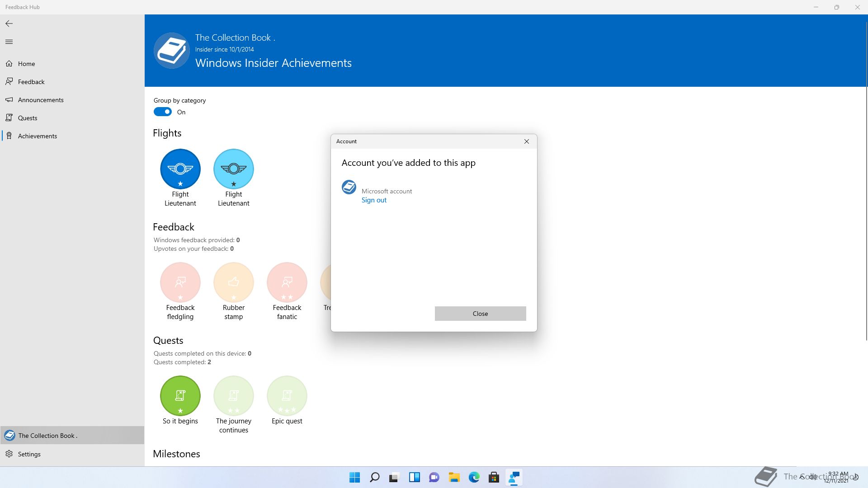Open Teams Chat from the taskbar
The height and width of the screenshot is (488, 868).
[434, 477]
